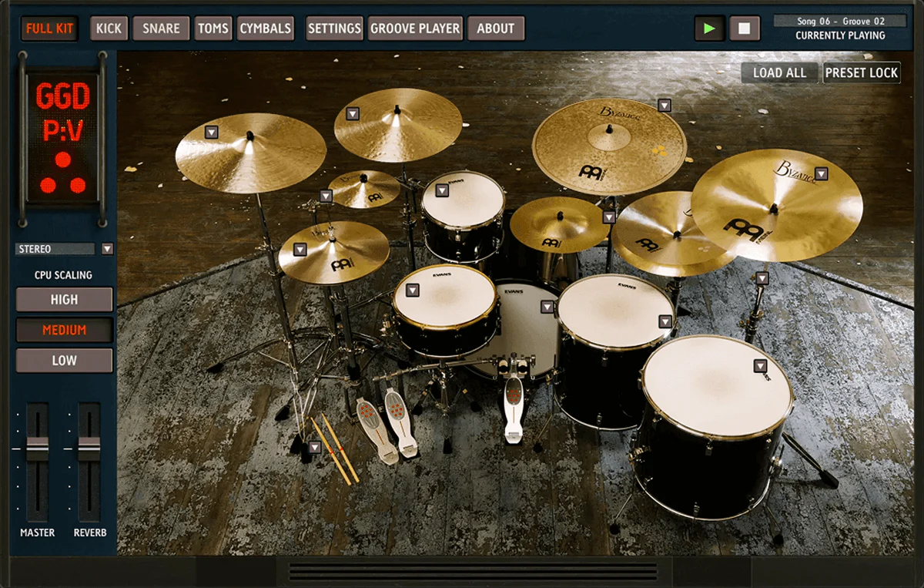
Task: Toggle the Preset Lock button
Action: pos(862,72)
